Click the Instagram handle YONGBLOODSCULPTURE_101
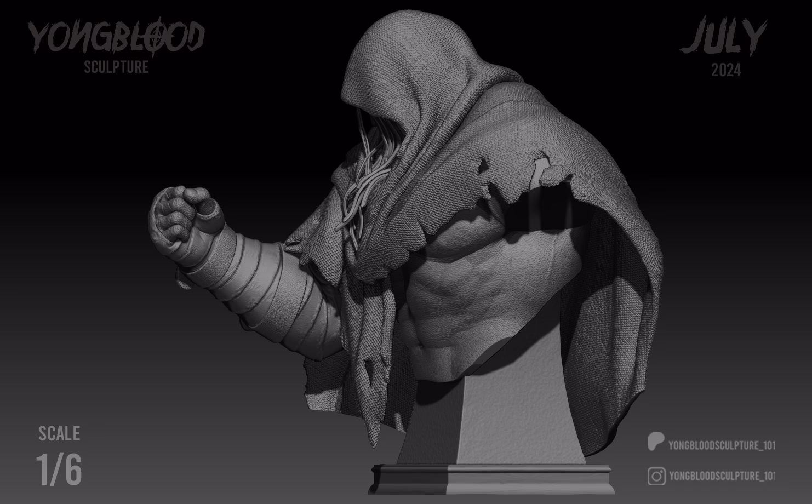 (722, 476)
